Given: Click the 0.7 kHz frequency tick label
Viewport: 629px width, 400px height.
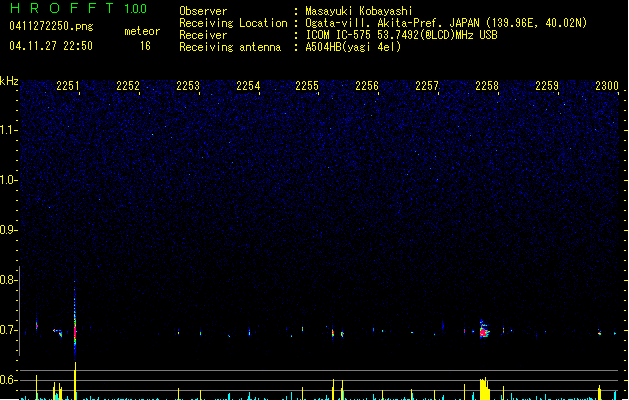Looking at the screenshot, I should click(8, 330).
